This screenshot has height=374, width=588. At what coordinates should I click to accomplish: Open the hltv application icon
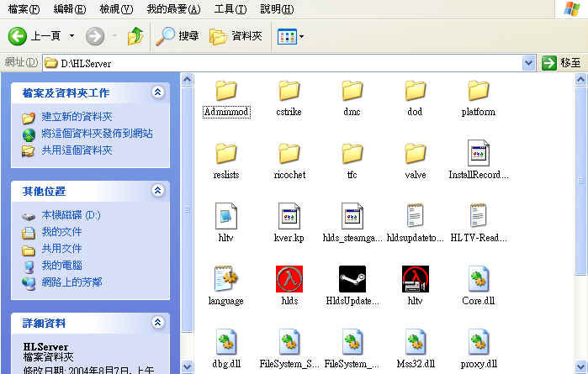pos(416,278)
